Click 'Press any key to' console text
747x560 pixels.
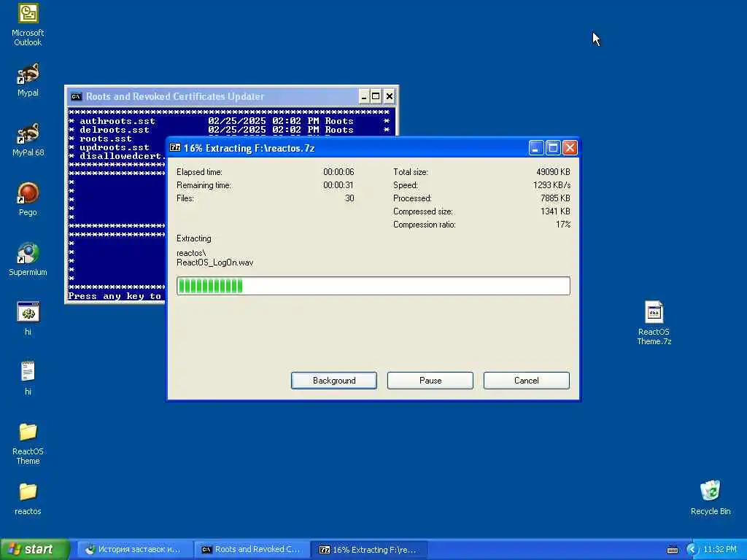pyautogui.click(x=115, y=296)
